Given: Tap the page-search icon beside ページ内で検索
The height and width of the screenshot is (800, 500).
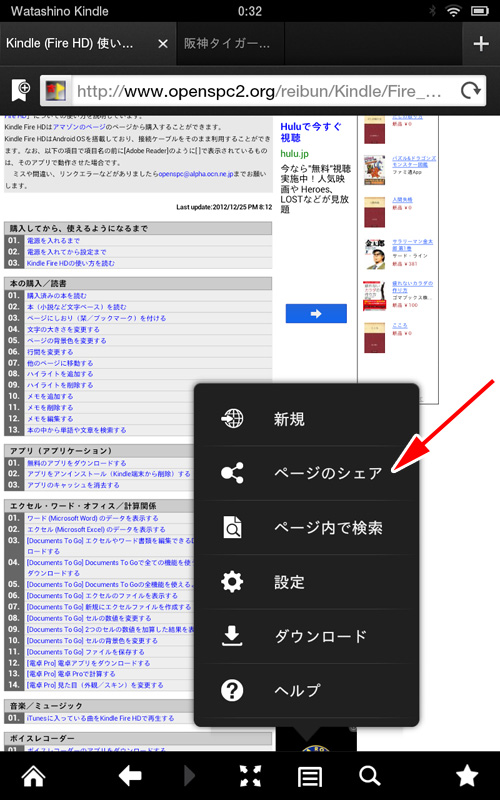Looking at the screenshot, I should 232,527.
